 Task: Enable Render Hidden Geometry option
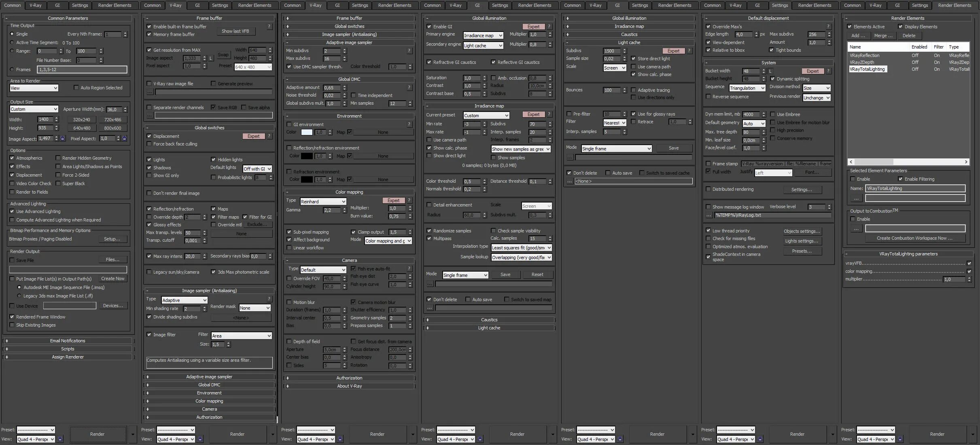[x=58, y=158]
